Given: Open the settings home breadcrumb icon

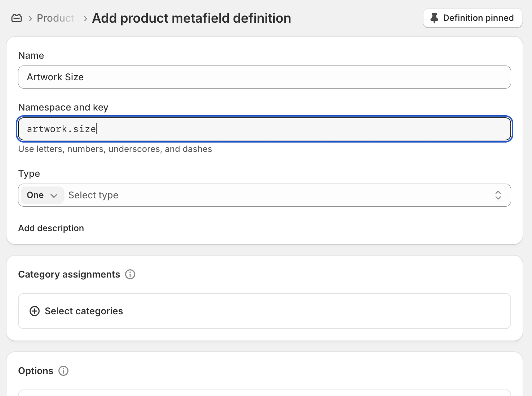Looking at the screenshot, I should [17, 18].
